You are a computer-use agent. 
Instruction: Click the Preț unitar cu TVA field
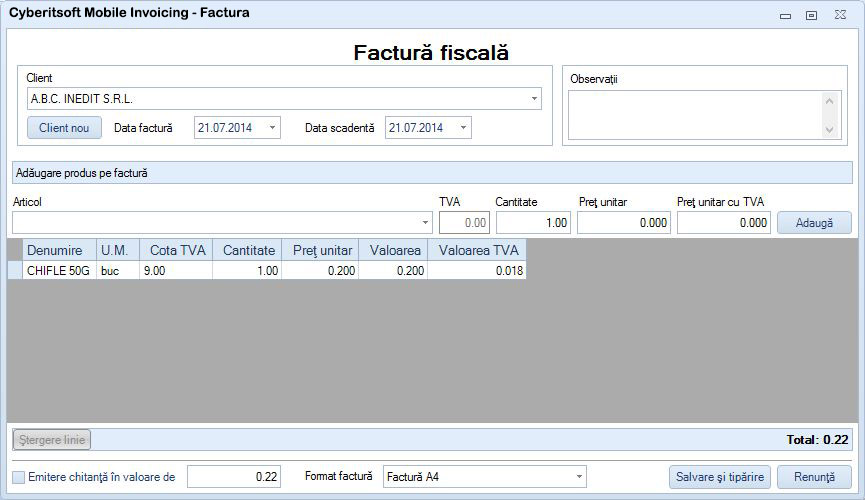coord(724,223)
